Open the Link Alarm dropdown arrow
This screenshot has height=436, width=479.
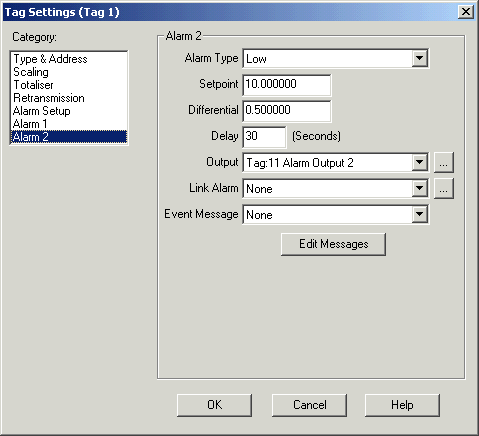click(419, 189)
